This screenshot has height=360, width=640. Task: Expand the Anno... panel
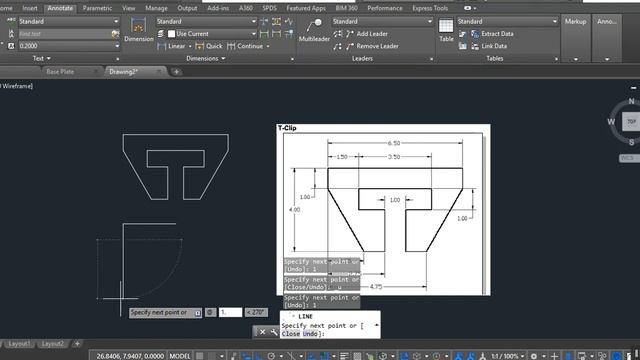point(607,59)
